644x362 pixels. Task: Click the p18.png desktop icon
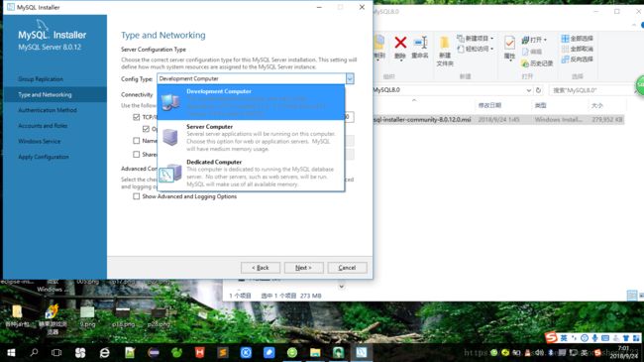(123, 316)
